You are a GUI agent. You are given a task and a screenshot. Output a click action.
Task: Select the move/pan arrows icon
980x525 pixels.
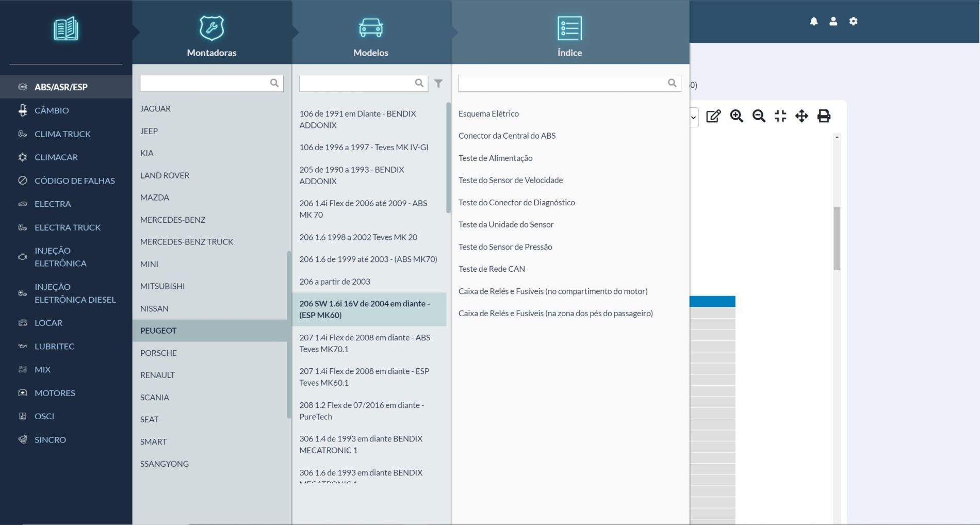pos(802,116)
